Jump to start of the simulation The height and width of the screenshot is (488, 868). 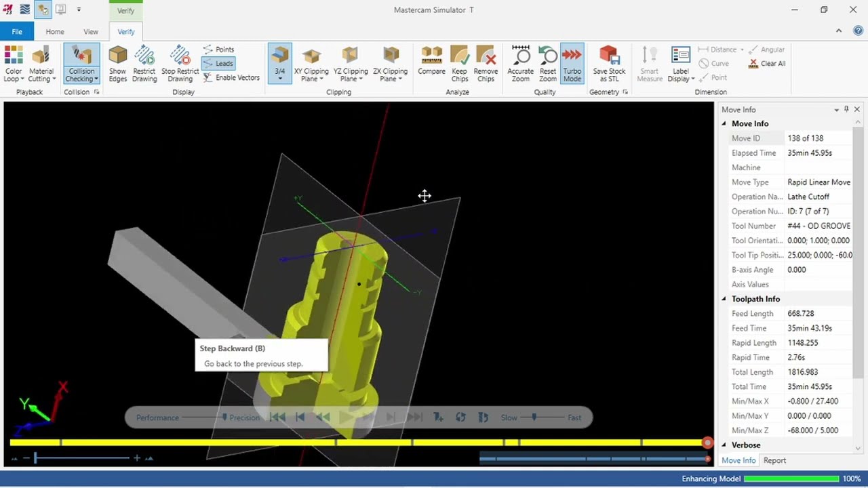pos(277,418)
